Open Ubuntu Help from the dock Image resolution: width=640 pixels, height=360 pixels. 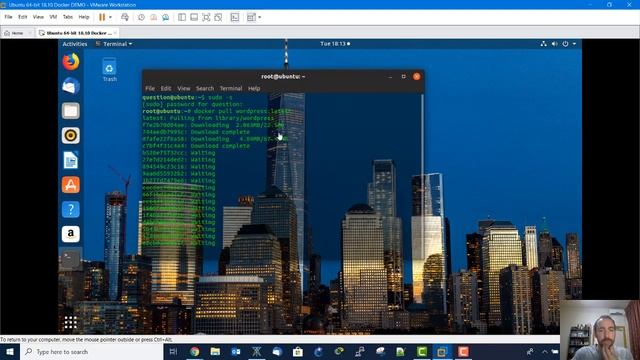71,209
